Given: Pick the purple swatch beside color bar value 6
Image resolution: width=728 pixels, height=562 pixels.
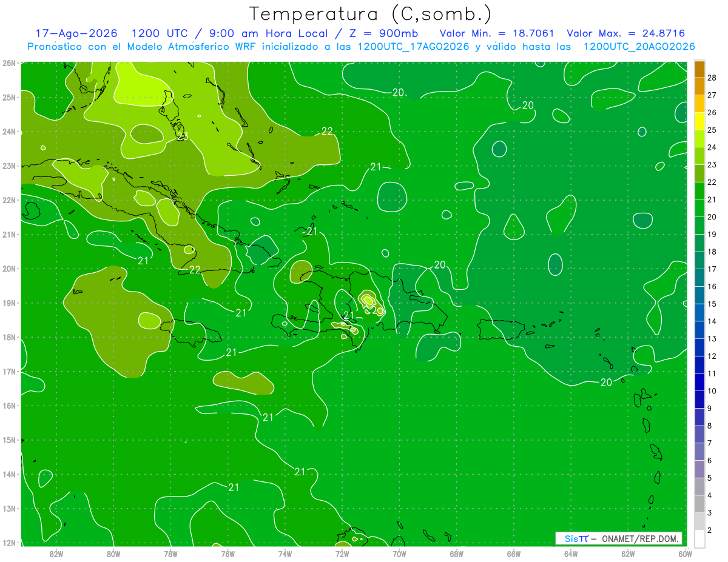Looking at the screenshot, I should (x=699, y=469).
